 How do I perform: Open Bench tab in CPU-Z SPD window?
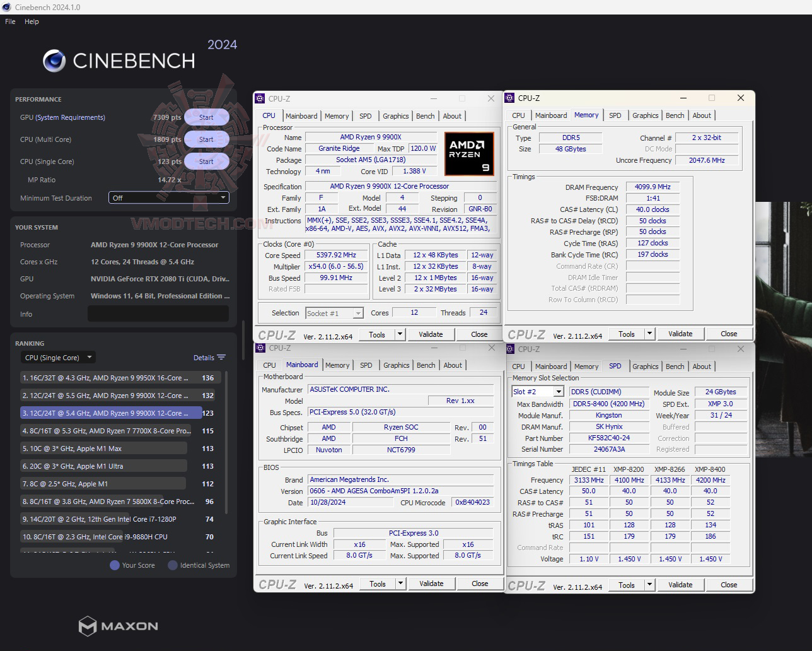(x=675, y=367)
